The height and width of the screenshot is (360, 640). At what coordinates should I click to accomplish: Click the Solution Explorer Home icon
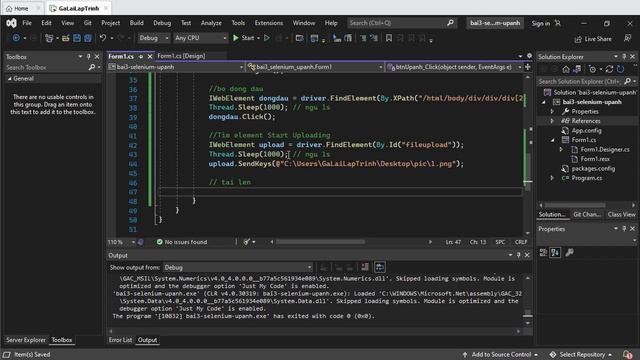click(x=566, y=69)
